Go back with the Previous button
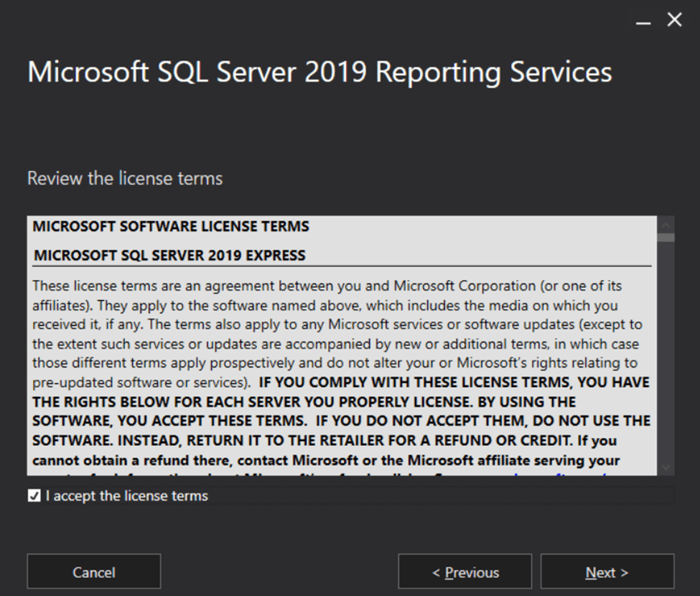Image resolution: width=700 pixels, height=596 pixels. [465, 572]
